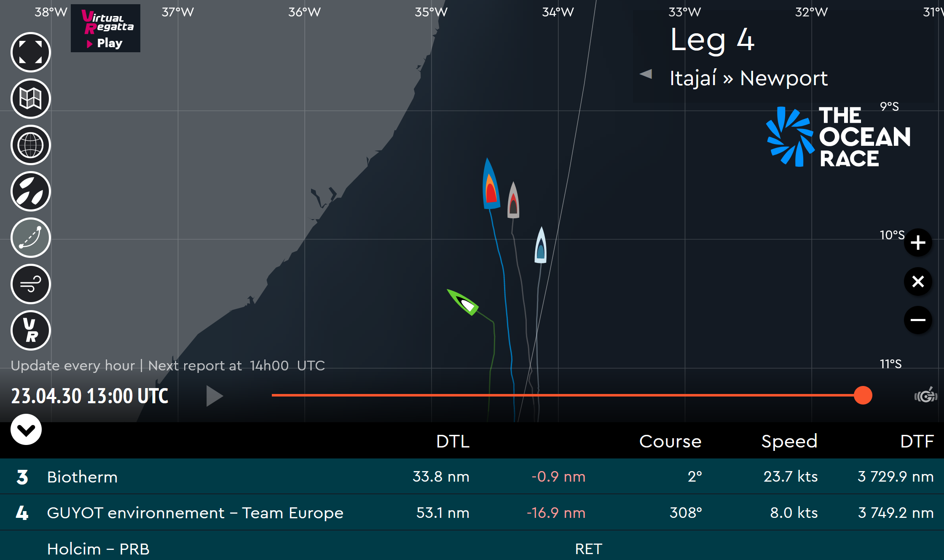Toggle the VR virtual boats icon
944x560 pixels.
tap(31, 330)
